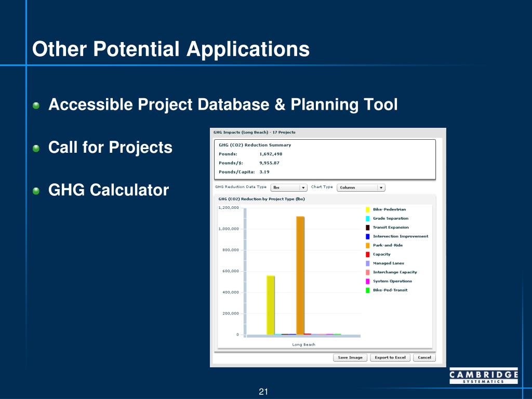Click Export to Excel button

coord(390,357)
